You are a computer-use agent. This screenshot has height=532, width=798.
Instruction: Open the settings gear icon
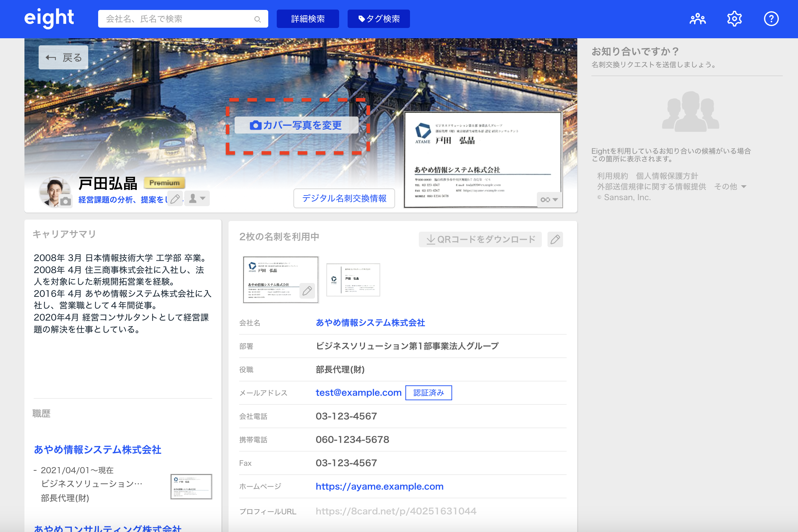(734, 19)
